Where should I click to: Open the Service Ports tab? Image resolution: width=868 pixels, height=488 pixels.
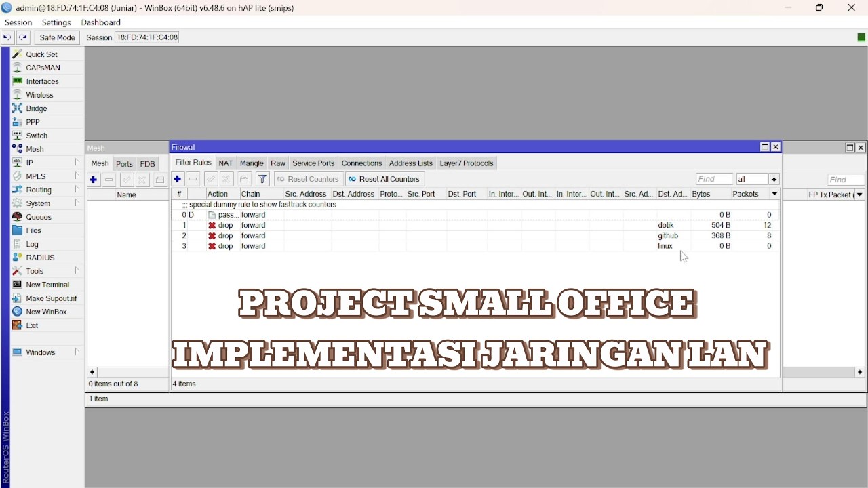[x=313, y=163]
